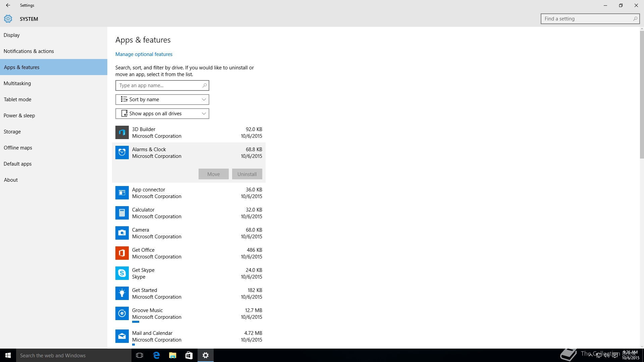Click the Find a setting search box
644x362 pixels.
(590, 19)
